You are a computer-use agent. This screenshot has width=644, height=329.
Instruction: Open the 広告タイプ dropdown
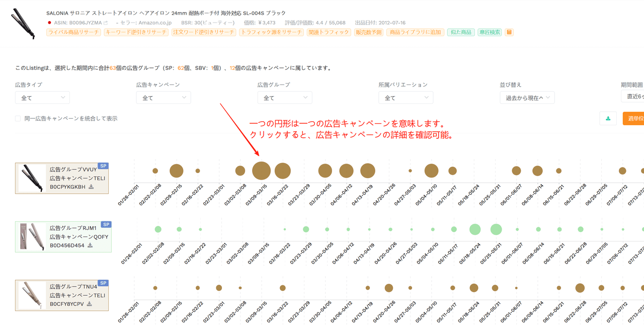click(42, 98)
